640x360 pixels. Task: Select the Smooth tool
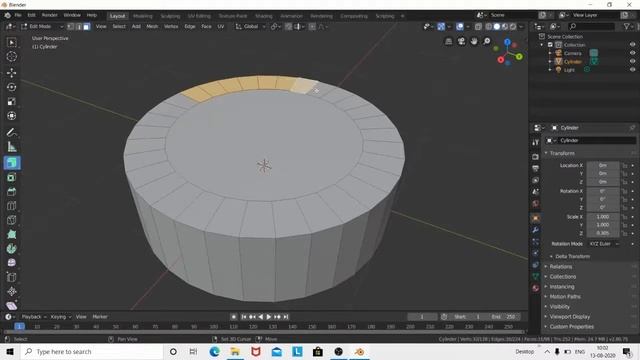coord(11,263)
